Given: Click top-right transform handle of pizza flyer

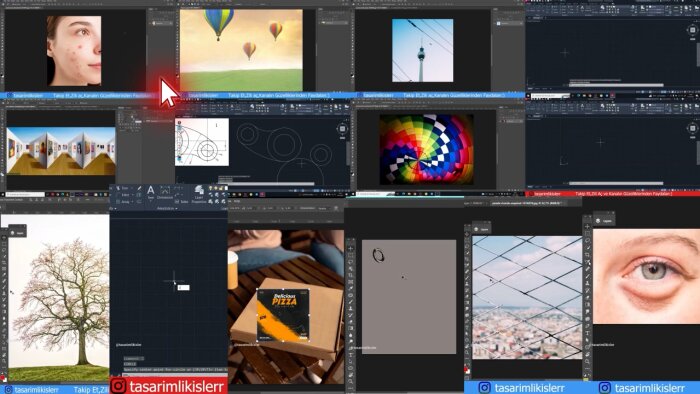Looking at the screenshot, I should (309, 289).
